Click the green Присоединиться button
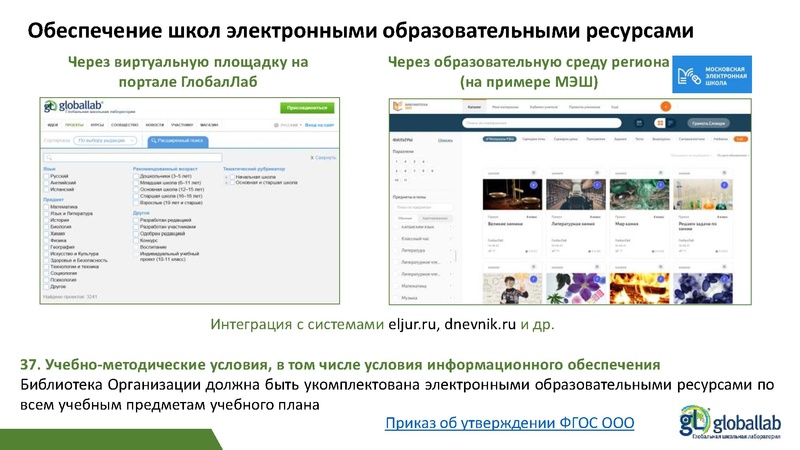This screenshot has height=450, width=800. [x=307, y=108]
